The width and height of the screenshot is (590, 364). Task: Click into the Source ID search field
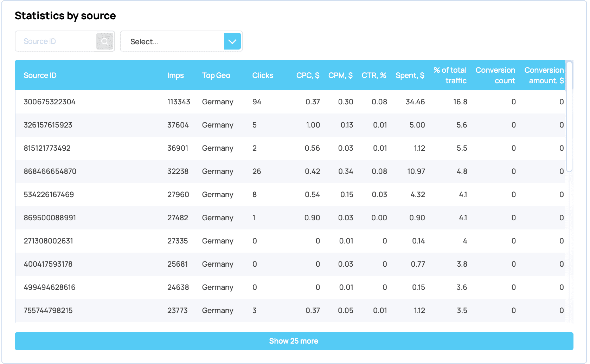coord(56,41)
